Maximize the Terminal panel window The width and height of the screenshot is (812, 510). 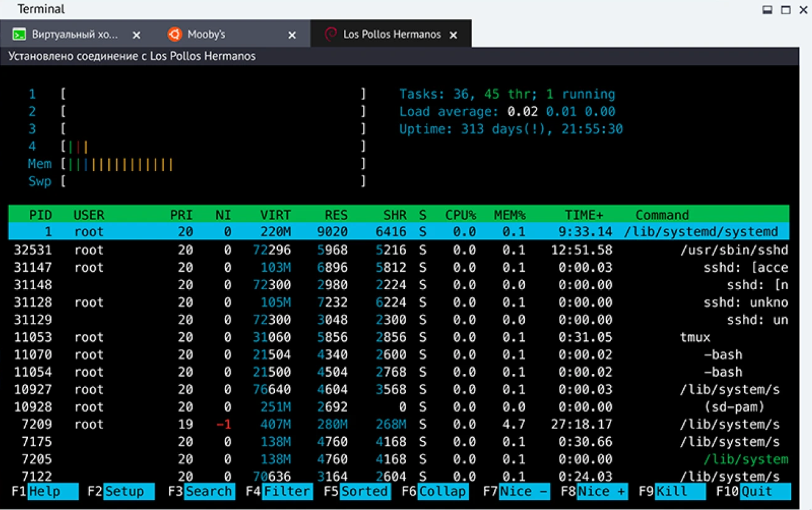(x=785, y=10)
